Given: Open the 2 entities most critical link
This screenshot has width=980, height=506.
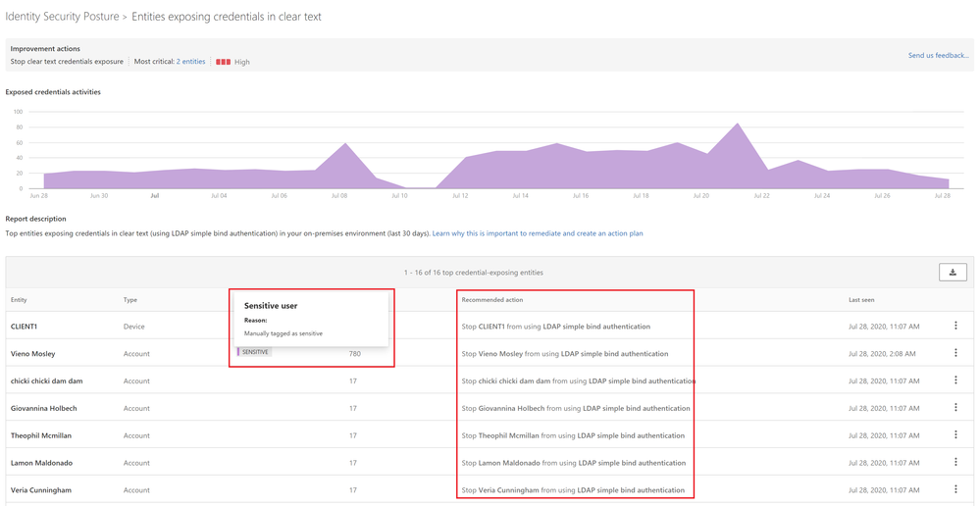Looking at the screenshot, I should (190, 62).
